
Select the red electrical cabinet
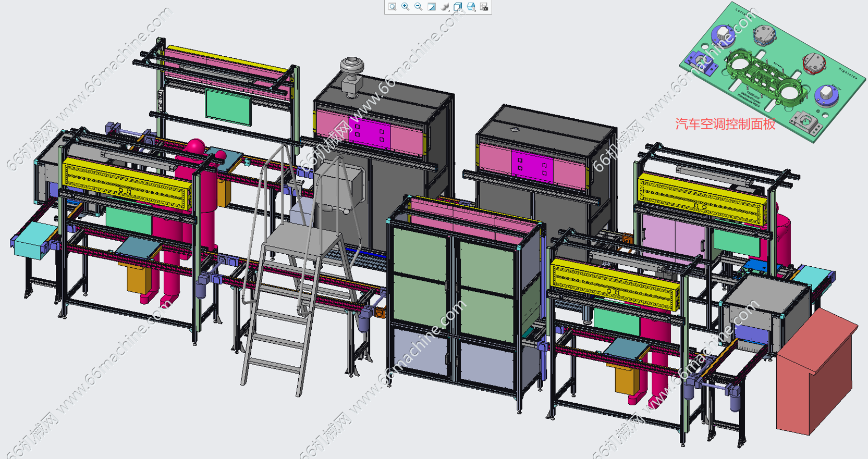pos(816,371)
